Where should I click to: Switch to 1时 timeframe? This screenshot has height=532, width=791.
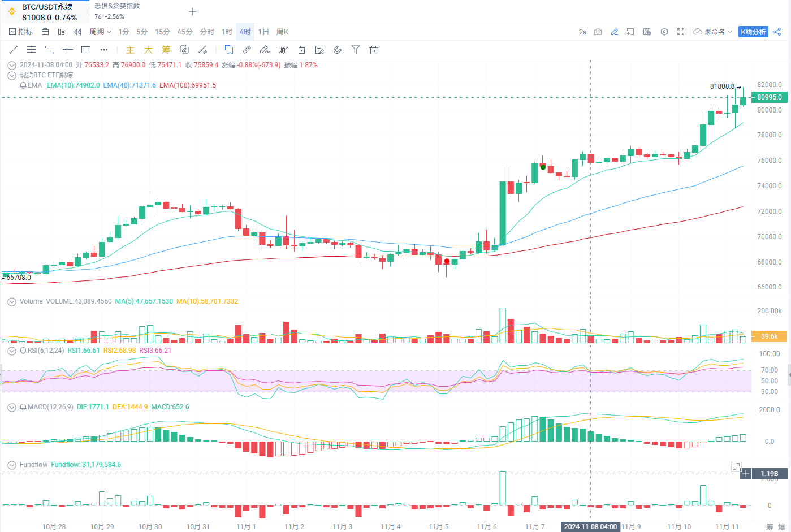coord(227,32)
